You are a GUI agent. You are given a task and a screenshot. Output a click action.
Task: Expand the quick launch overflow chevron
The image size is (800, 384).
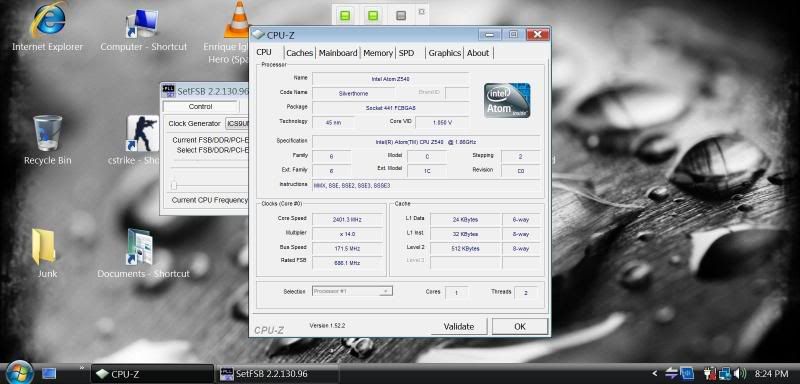click(82, 367)
